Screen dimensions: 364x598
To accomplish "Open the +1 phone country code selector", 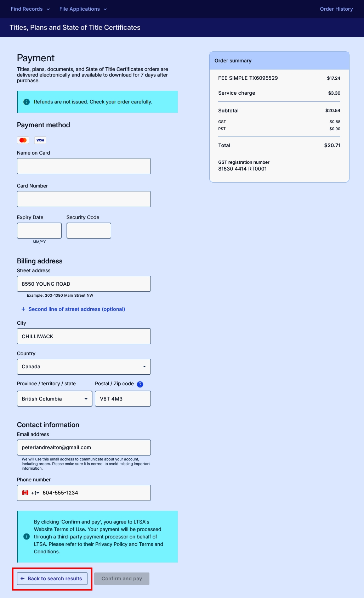I will [35, 493].
